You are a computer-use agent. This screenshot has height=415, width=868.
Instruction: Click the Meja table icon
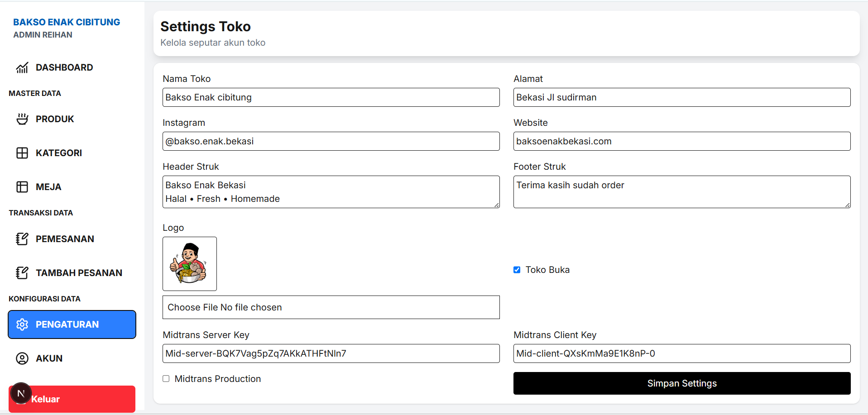click(22, 187)
